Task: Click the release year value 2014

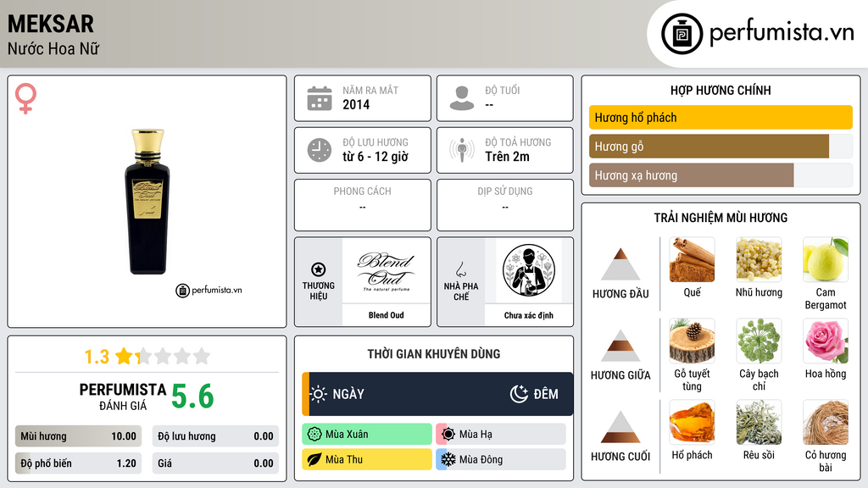Action: [x=356, y=104]
